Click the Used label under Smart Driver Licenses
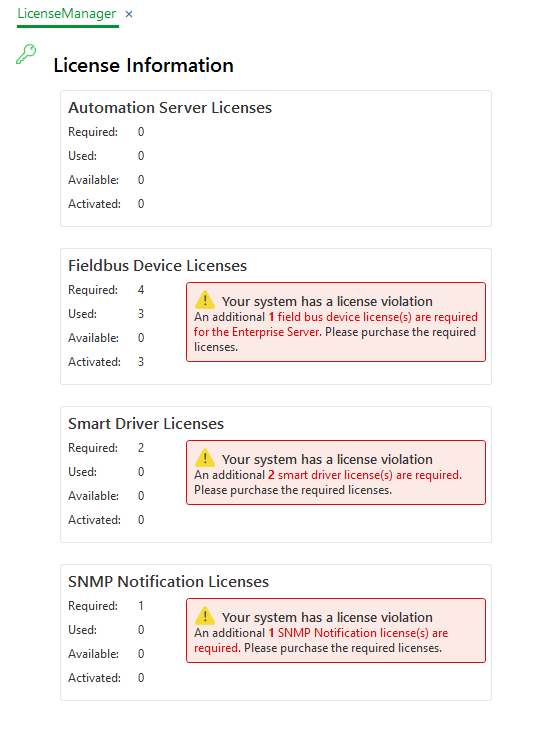This screenshot has width=540, height=733. 83,472
